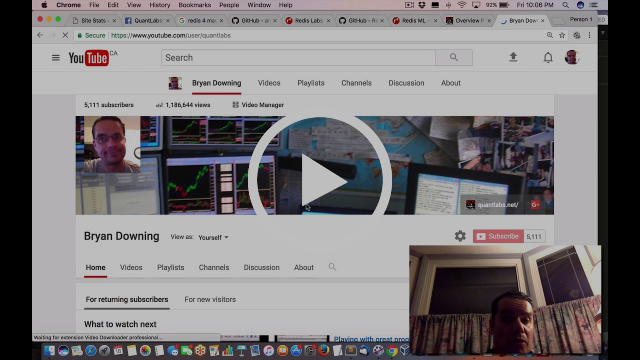The height and width of the screenshot is (360, 640).
Task: Bookmark page with the star icon
Action: tap(562, 36)
